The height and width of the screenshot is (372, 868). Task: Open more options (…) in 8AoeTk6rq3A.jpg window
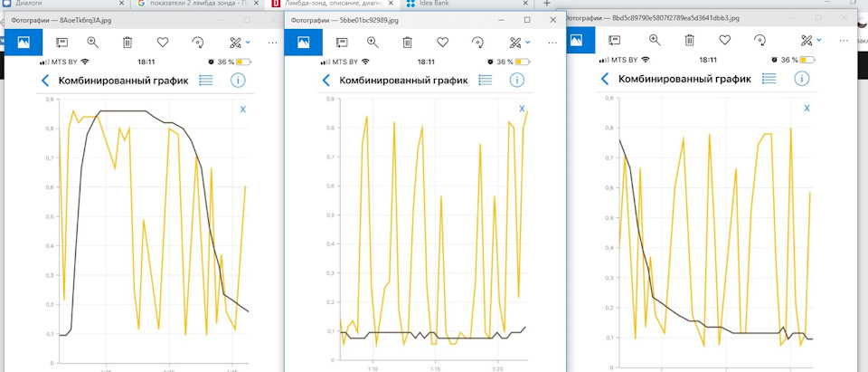(x=273, y=42)
